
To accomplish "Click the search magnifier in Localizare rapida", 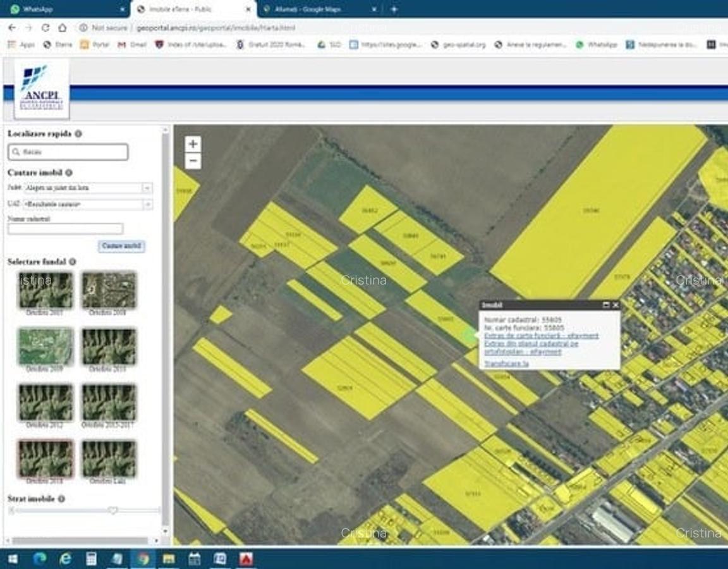I will [x=15, y=152].
